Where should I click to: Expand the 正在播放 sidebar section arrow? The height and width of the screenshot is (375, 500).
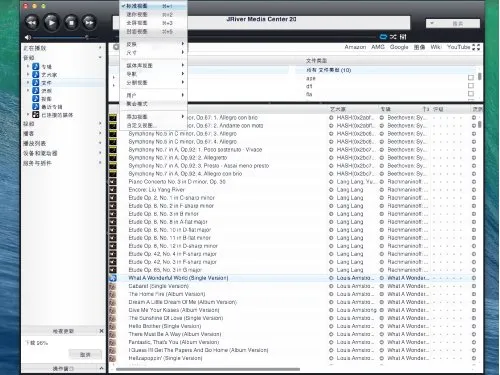pos(100,48)
